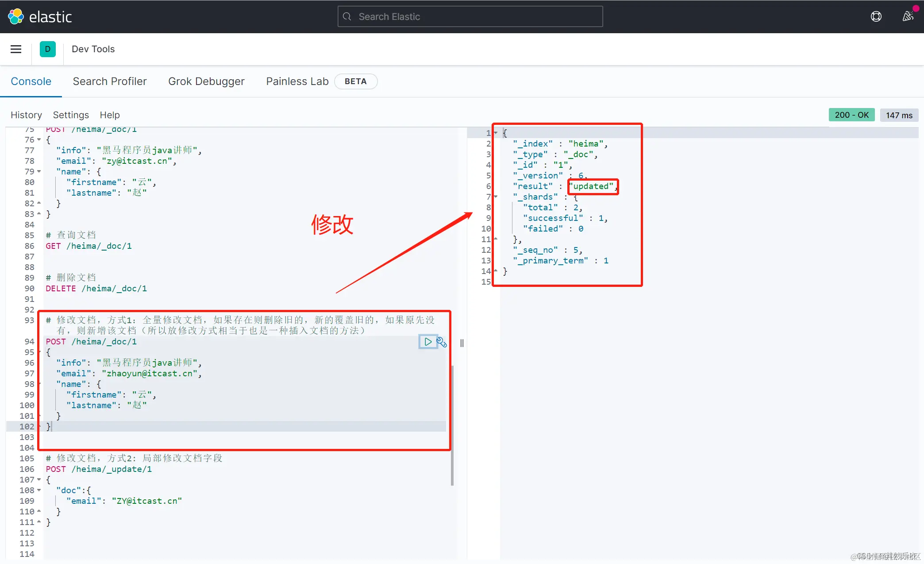Open the help menu lifebuoy icon
The height and width of the screenshot is (564, 924).
[876, 16]
